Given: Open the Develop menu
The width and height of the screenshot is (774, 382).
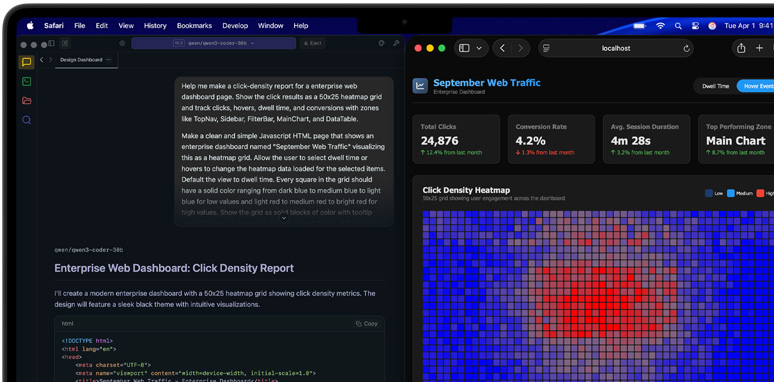Looking at the screenshot, I should (235, 26).
